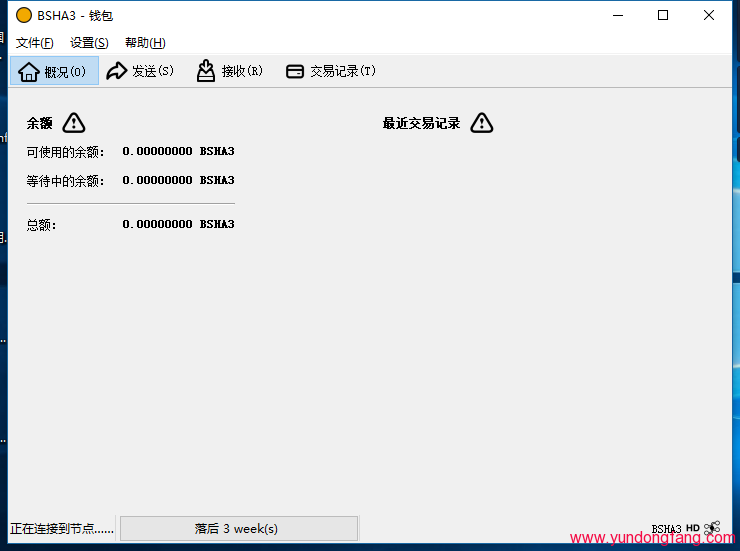Go to Transaction history (交易记录) tab

click(x=331, y=71)
